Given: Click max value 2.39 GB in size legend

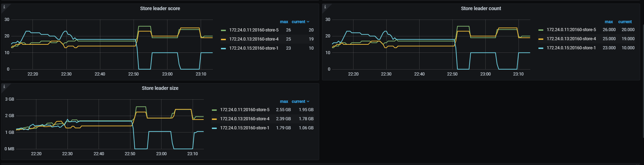Looking at the screenshot, I should (x=284, y=119).
